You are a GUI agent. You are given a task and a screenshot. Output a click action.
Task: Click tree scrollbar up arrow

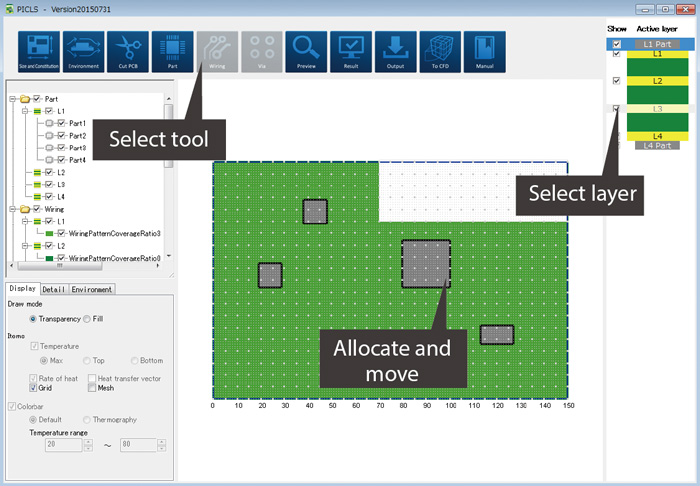169,99
